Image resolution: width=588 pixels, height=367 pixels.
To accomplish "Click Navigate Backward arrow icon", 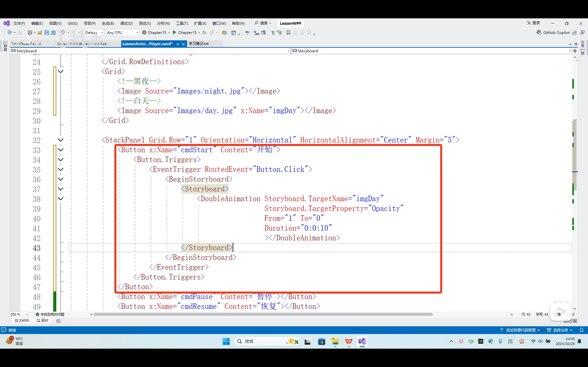I will 10,32.
